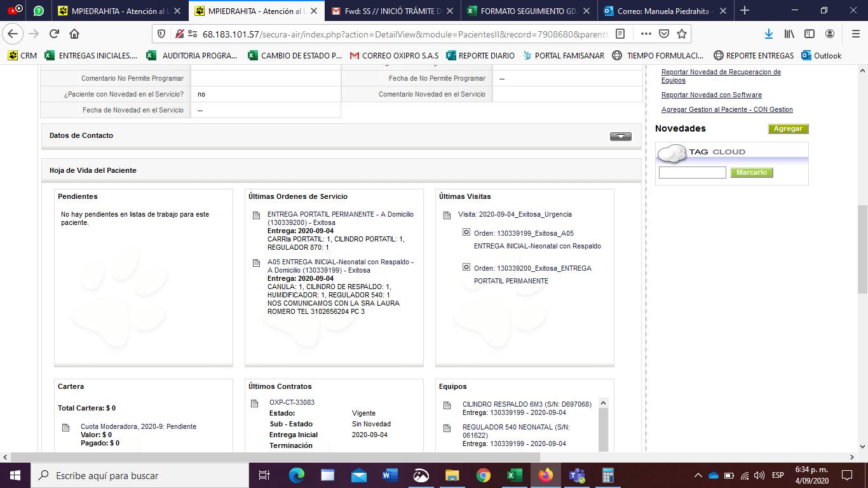Open document icon for A05 ENTREGA INICIAL order
Screen dimensions: 868x488
pos(256,263)
